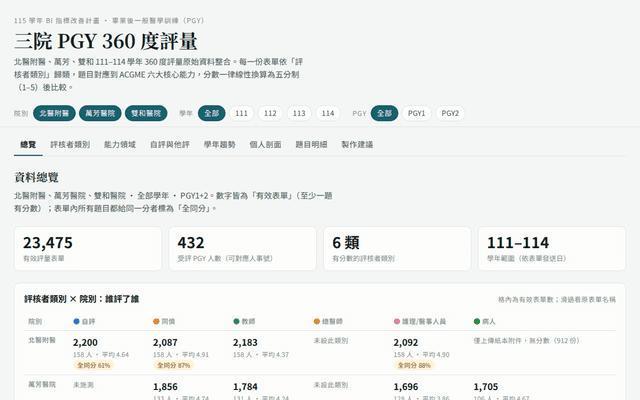This screenshot has width=640, height=400.
Task: Select academic year 114 filter
Action: (328, 113)
